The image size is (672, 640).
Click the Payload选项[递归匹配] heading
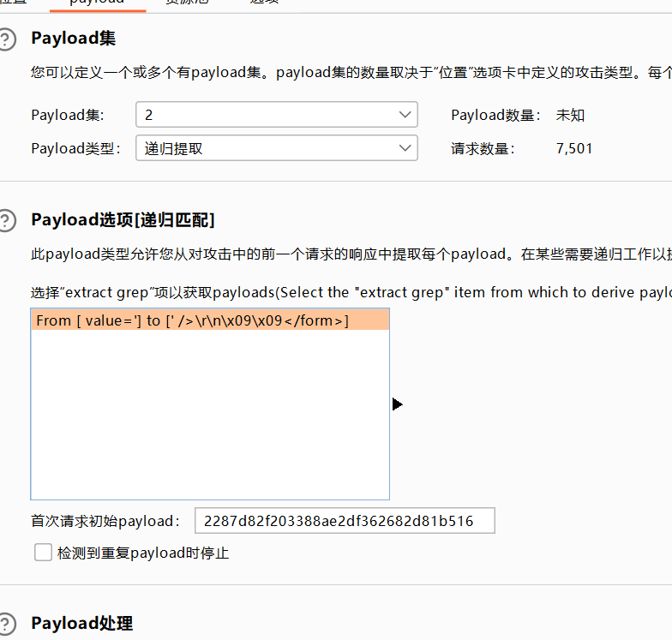(123, 220)
